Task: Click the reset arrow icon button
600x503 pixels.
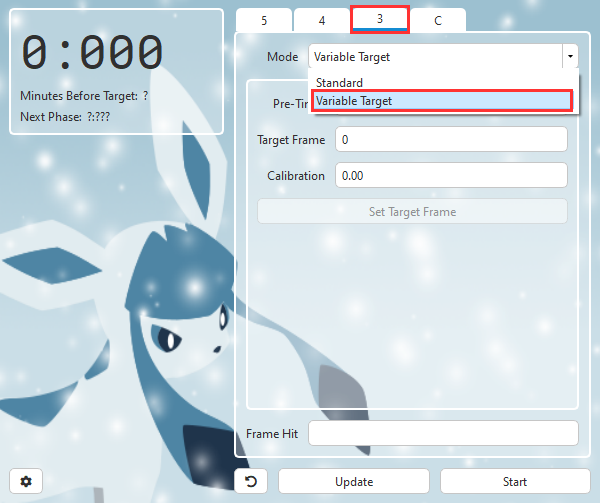Action: click(x=251, y=481)
